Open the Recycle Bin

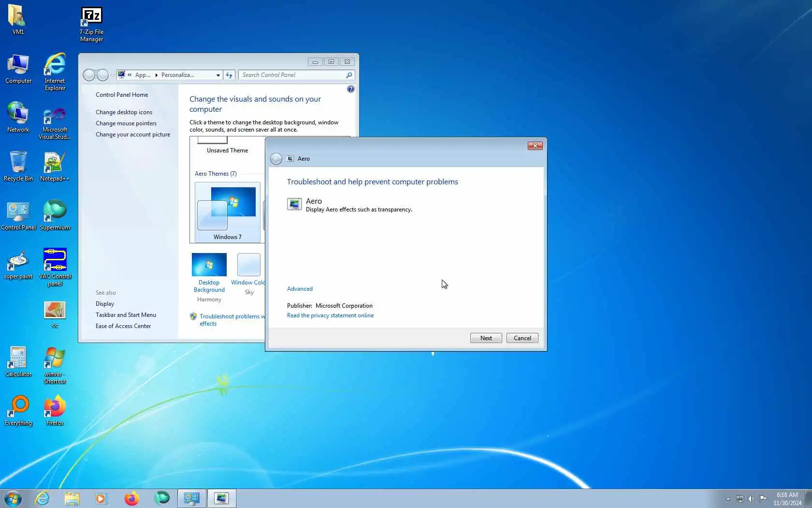pos(18,166)
